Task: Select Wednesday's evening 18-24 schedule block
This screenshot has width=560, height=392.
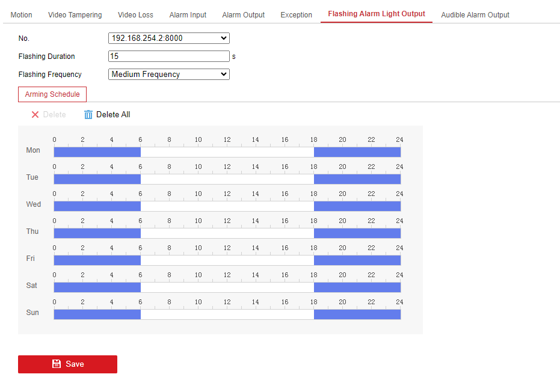Action: pyautogui.click(x=357, y=206)
